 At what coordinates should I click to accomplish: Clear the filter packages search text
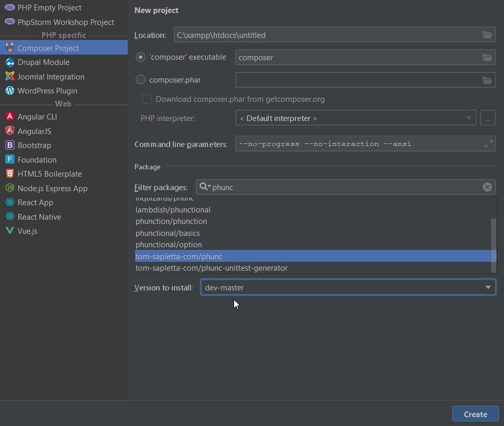point(487,187)
